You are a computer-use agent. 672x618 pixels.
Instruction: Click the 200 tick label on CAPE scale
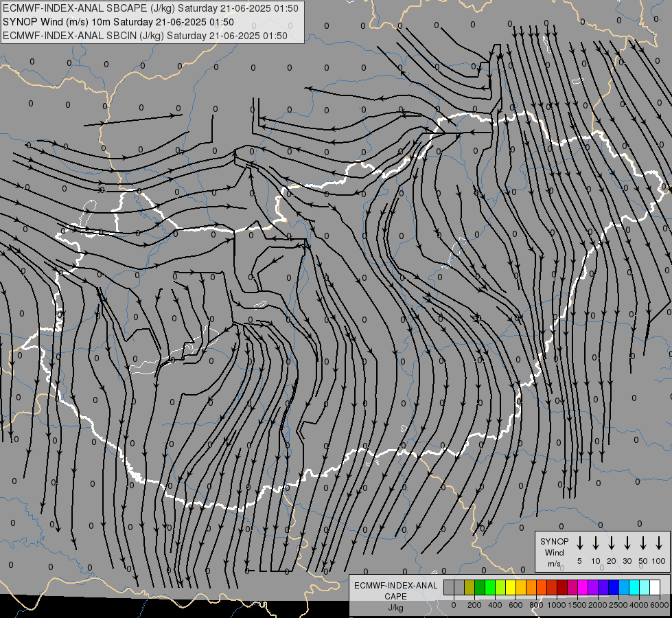(474, 605)
